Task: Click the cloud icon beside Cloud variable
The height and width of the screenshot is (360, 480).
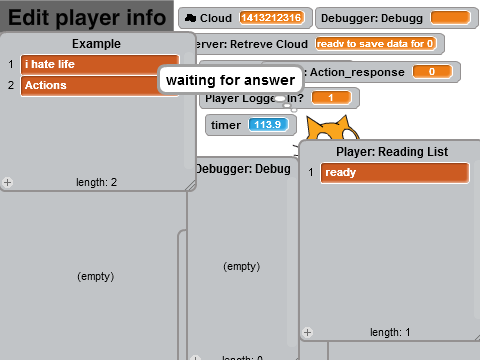Action: [x=190, y=18]
